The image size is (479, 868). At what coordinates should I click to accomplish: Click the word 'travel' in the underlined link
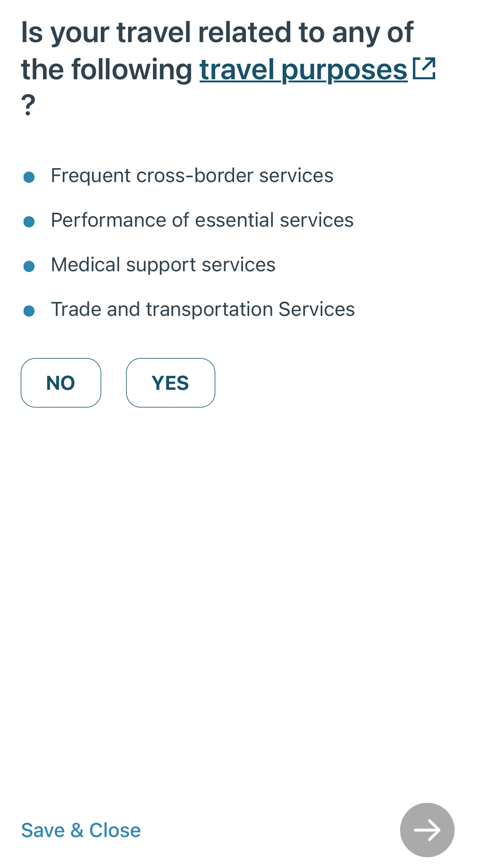click(x=237, y=69)
